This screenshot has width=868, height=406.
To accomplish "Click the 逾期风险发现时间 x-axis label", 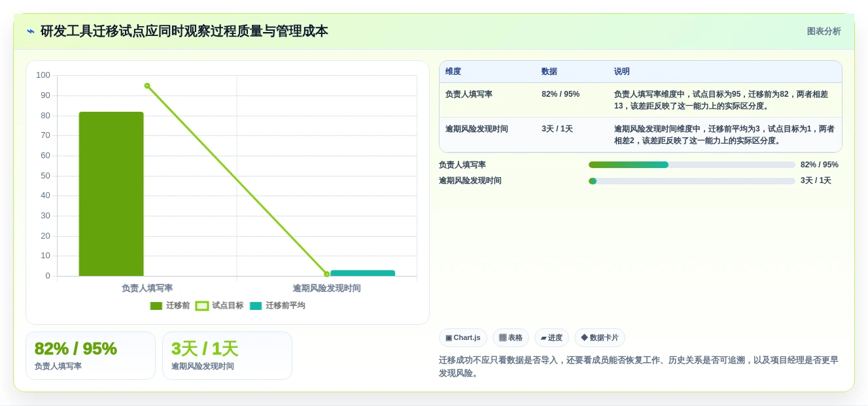I will pyautogui.click(x=326, y=288).
